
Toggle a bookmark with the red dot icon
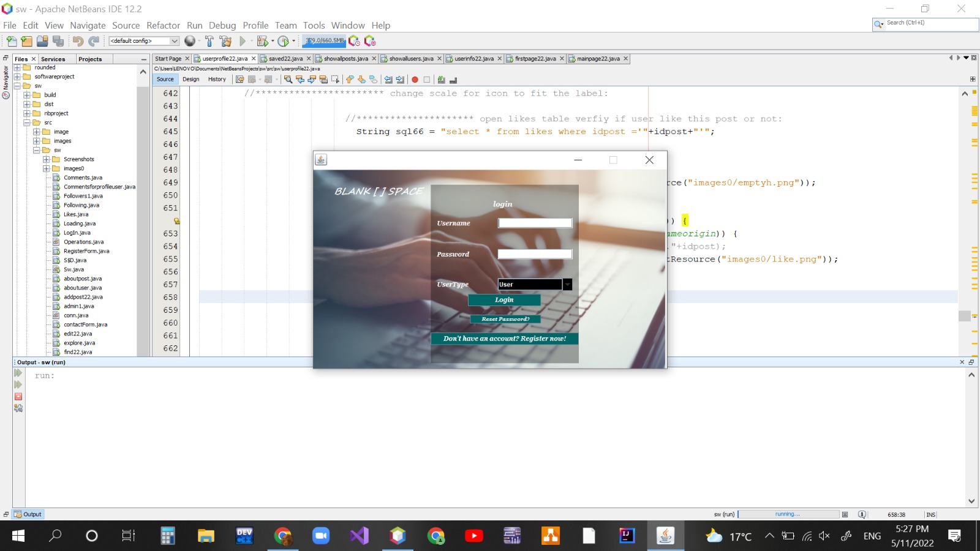click(x=415, y=80)
